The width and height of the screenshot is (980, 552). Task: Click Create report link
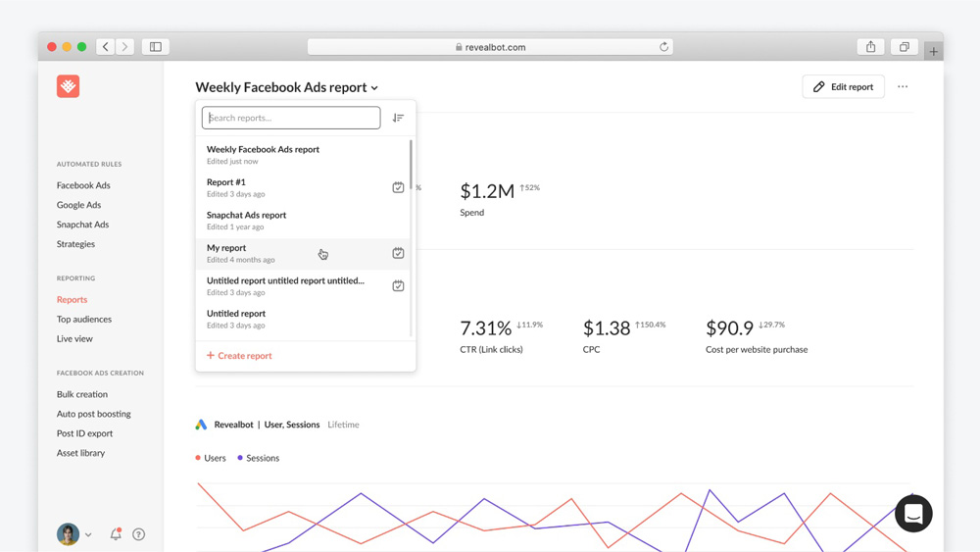coord(239,356)
